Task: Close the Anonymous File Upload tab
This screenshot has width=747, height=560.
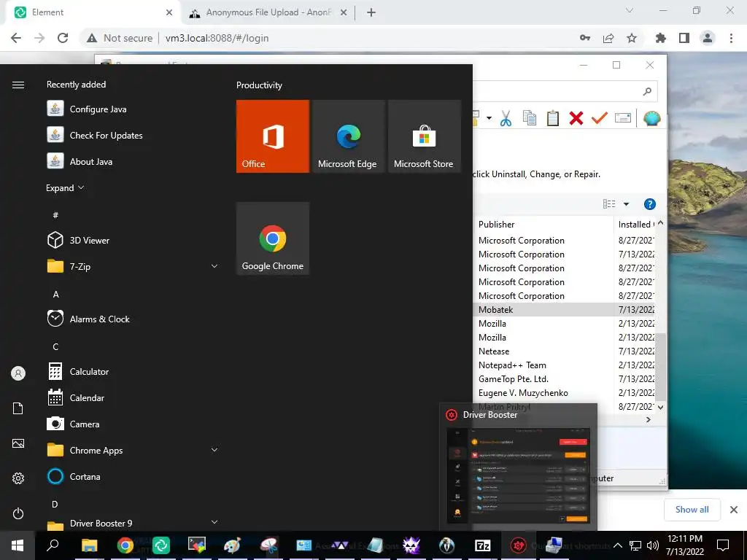Action: (344, 12)
